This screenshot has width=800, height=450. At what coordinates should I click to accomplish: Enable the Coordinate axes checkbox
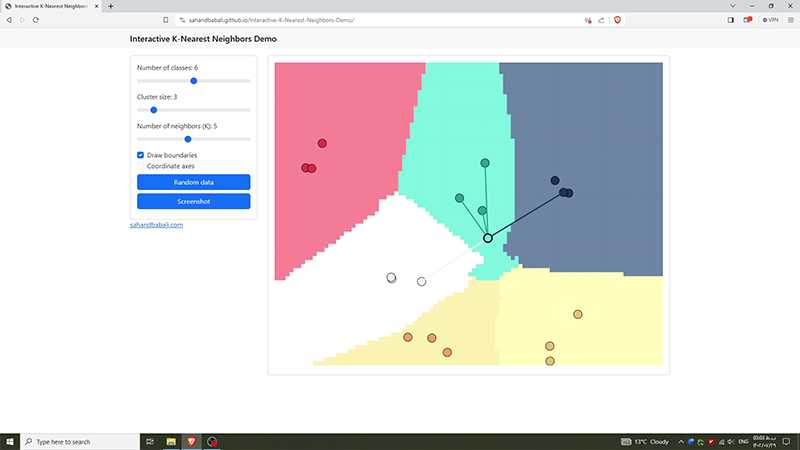point(141,166)
